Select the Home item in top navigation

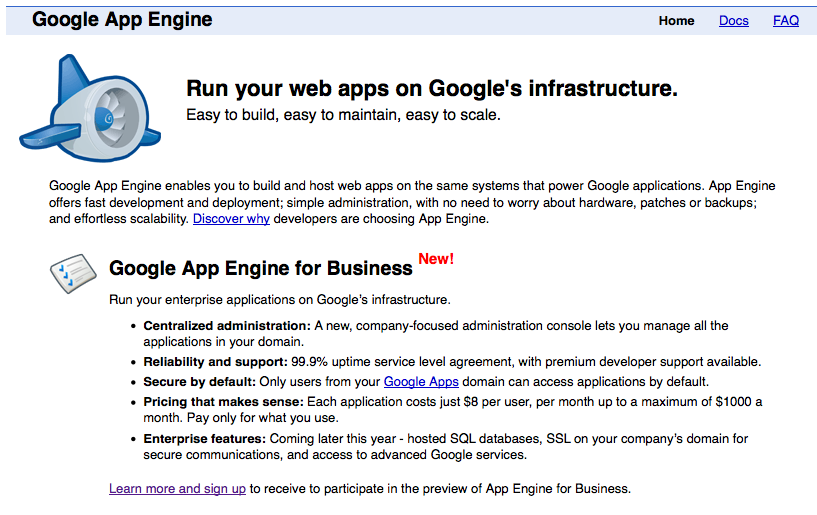[x=676, y=20]
